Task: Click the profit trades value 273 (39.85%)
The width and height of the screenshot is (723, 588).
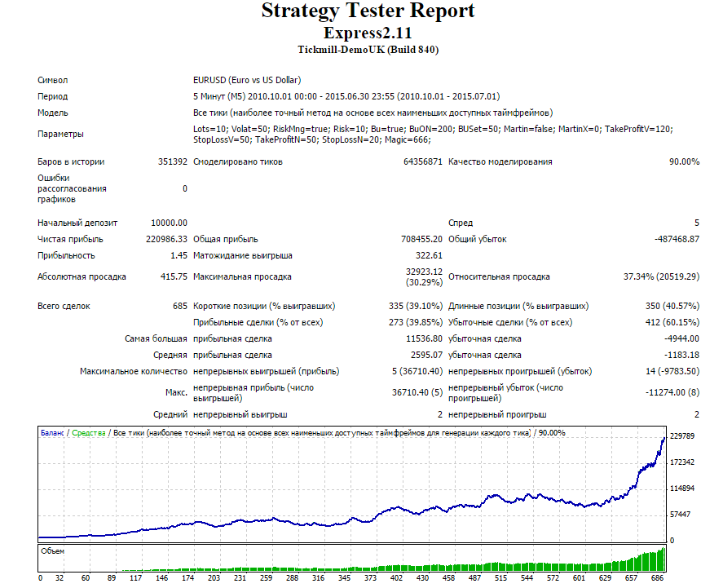Action: pyautogui.click(x=416, y=322)
